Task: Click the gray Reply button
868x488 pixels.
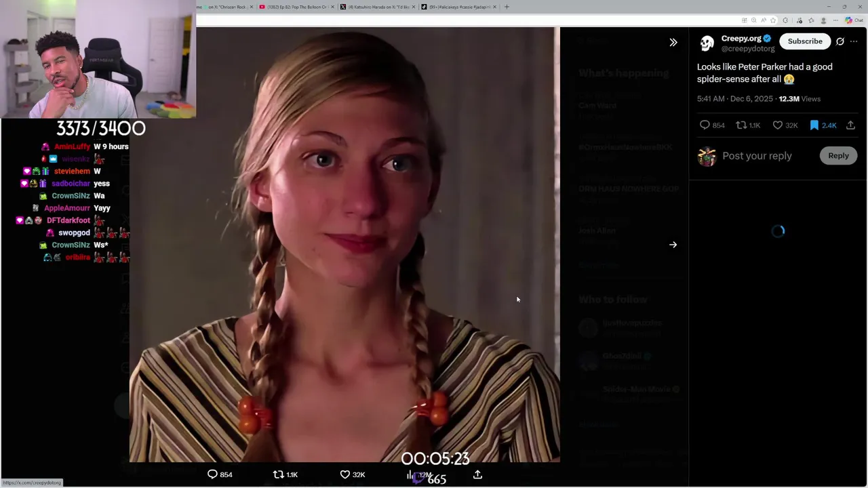Action: 838,156
